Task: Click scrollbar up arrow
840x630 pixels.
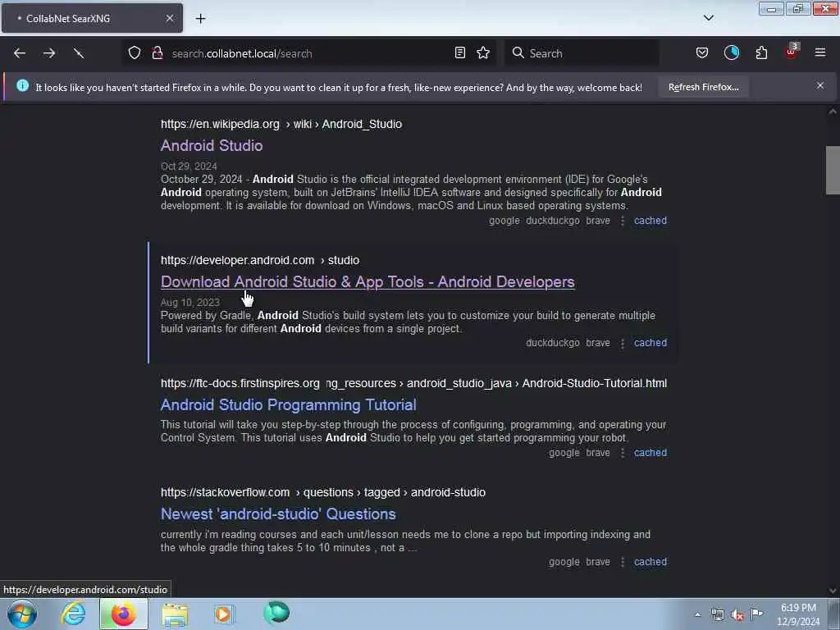Action: tap(833, 112)
